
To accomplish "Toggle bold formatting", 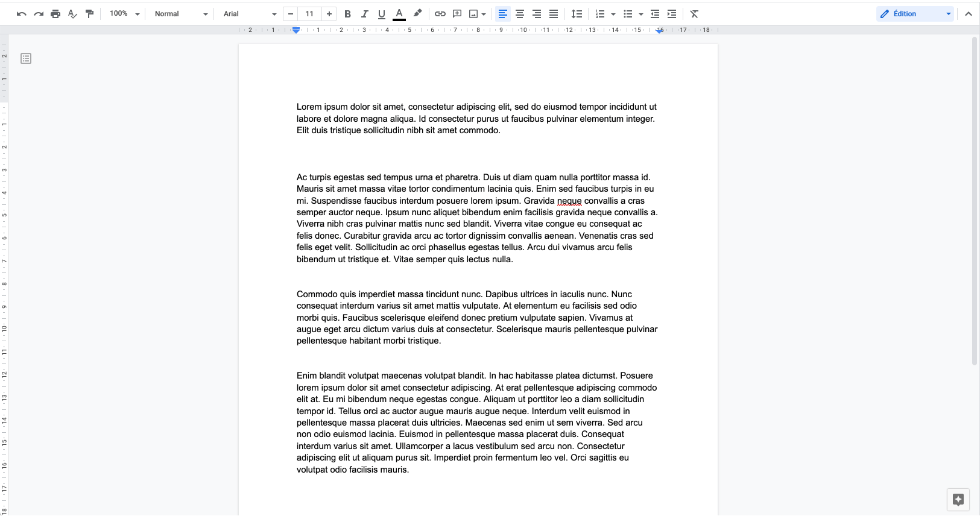I will click(347, 14).
